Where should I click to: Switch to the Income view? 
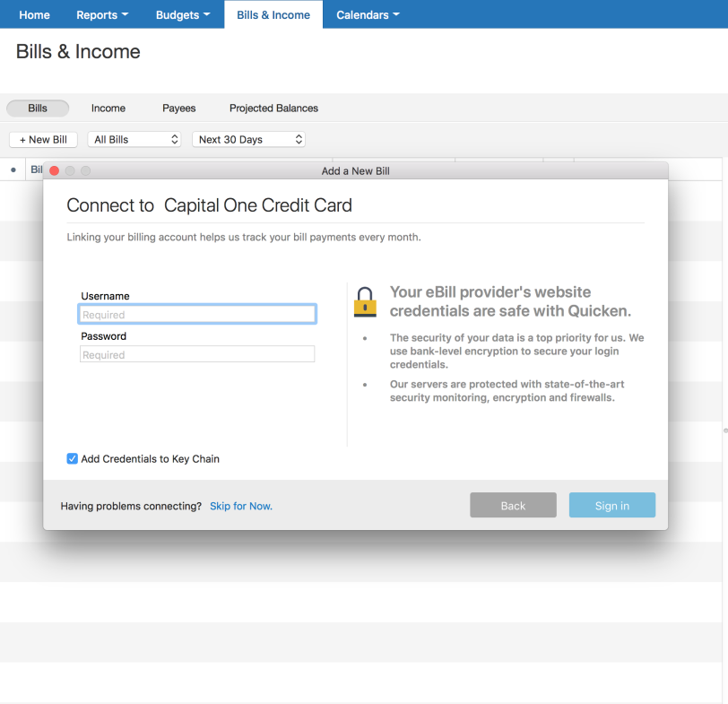tap(108, 109)
